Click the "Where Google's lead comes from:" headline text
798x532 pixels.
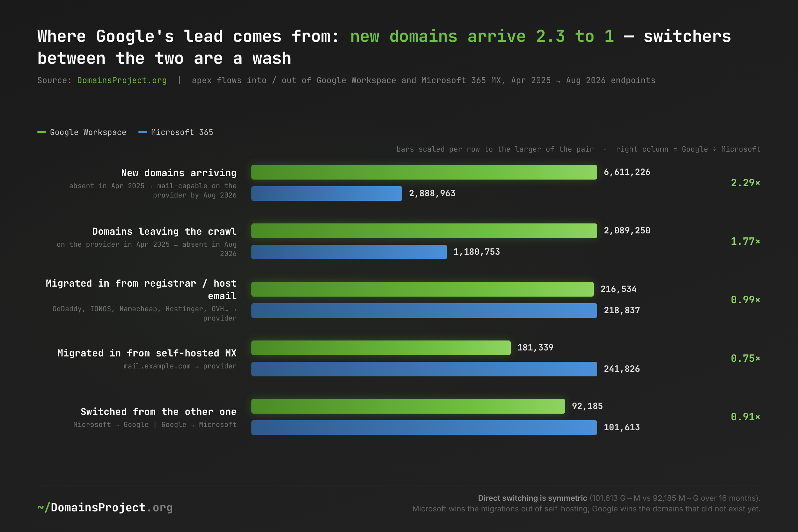point(188,36)
